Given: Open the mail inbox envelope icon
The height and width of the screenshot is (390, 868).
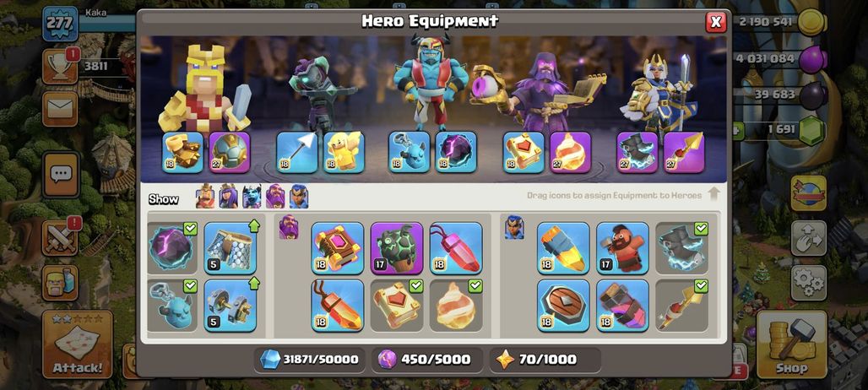Looking at the screenshot, I should (x=60, y=108).
